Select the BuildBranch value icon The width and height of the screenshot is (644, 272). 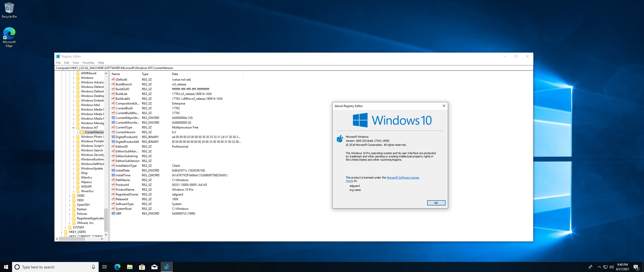click(113, 84)
